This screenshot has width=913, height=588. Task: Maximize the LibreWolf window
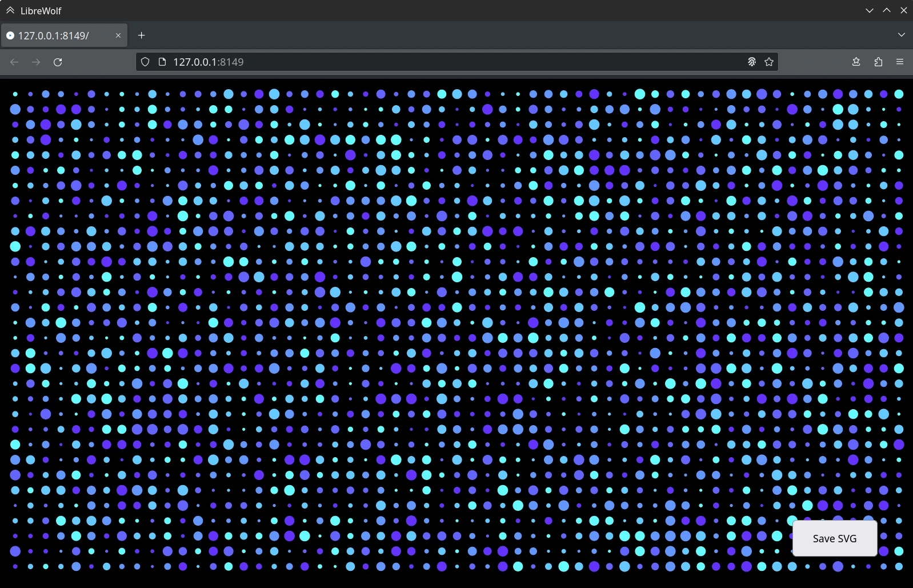pos(886,10)
